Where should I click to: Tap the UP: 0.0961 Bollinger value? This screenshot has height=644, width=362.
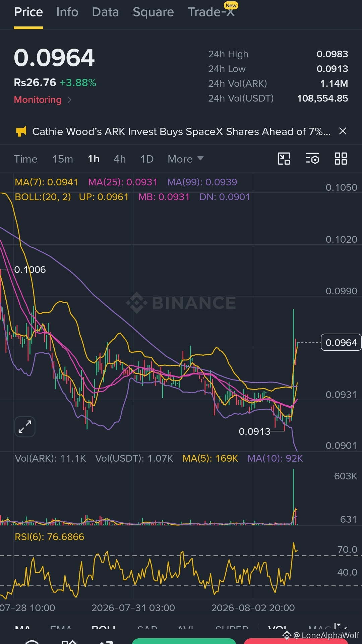[x=104, y=197]
